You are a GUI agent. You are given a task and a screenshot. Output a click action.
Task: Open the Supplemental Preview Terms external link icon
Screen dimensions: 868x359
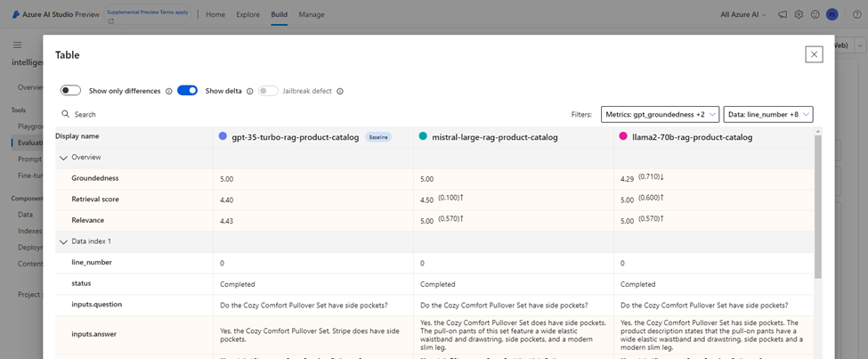[x=111, y=21]
